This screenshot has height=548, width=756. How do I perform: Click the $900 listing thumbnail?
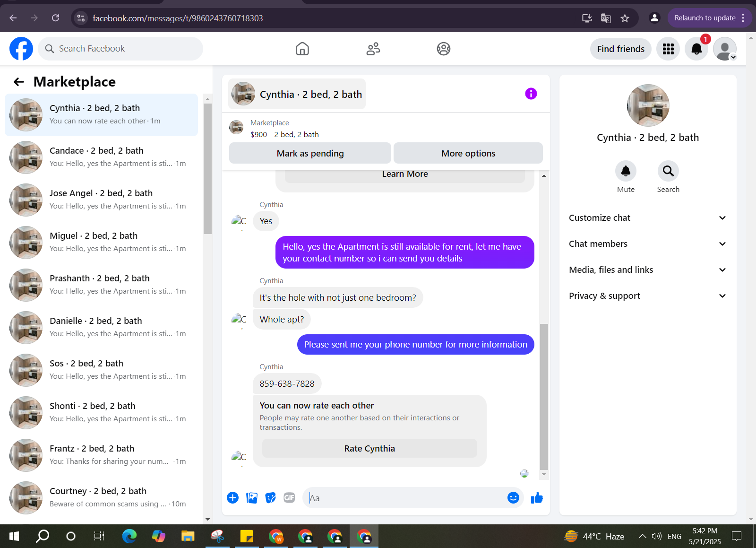(236, 127)
